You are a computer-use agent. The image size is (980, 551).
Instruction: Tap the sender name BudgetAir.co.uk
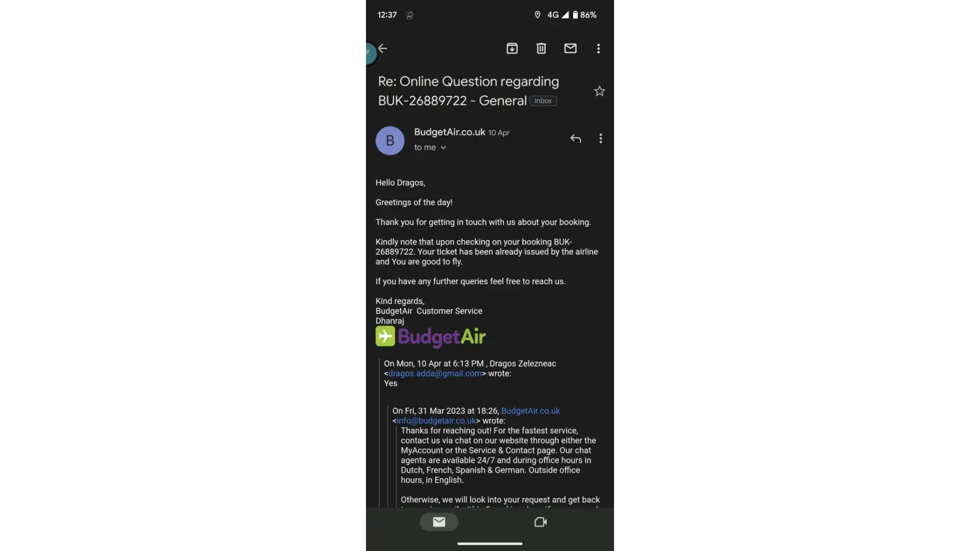pyautogui.click(x=450, y=132)
